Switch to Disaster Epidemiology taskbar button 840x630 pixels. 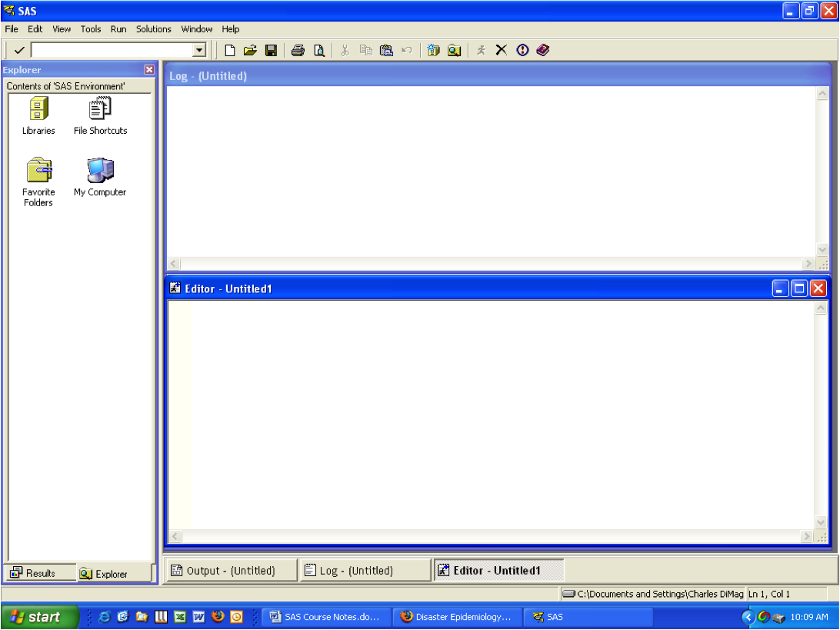(x=457, y=617)
